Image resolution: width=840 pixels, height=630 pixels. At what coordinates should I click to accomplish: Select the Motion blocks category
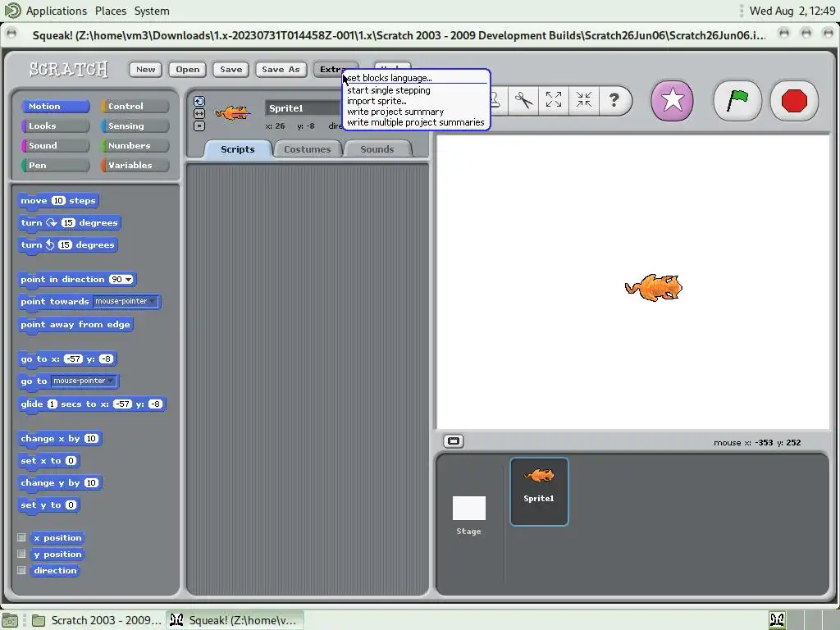point(55,106)
